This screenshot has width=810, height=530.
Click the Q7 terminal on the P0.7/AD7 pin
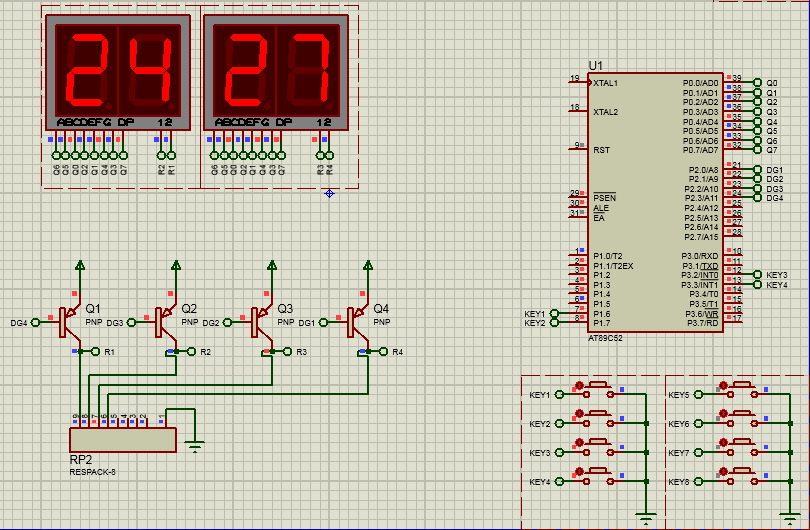(x=757, y=150)
